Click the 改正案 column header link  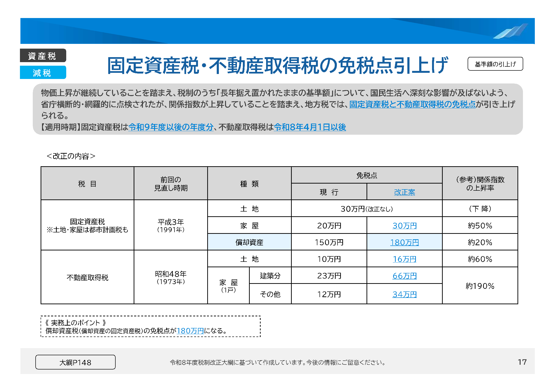pos(404,192)
